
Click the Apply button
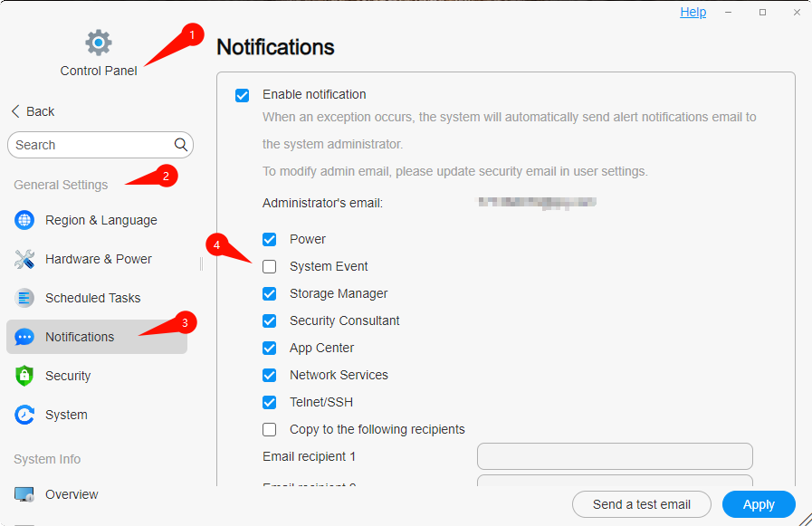pyautogui.click(x=759, y=504)
